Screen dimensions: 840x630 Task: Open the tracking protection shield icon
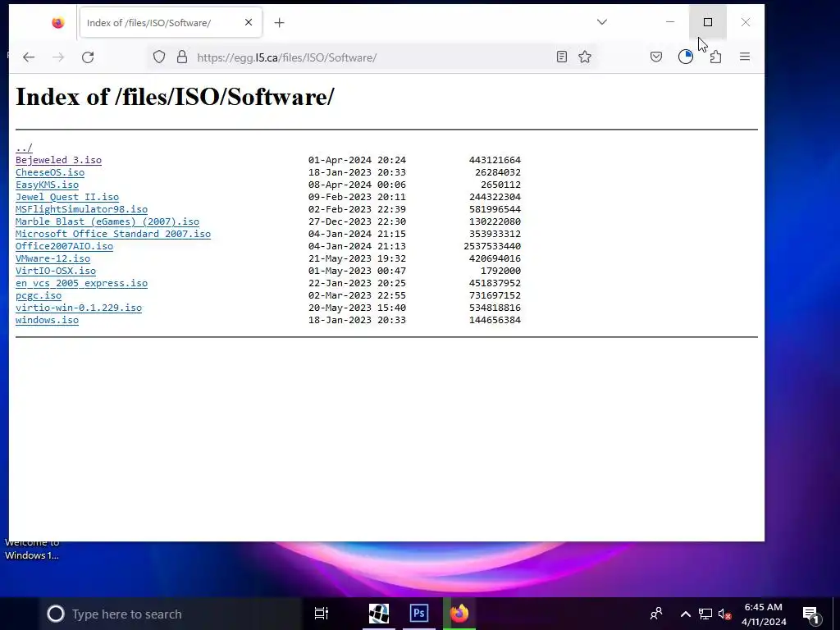click(159, 57)
